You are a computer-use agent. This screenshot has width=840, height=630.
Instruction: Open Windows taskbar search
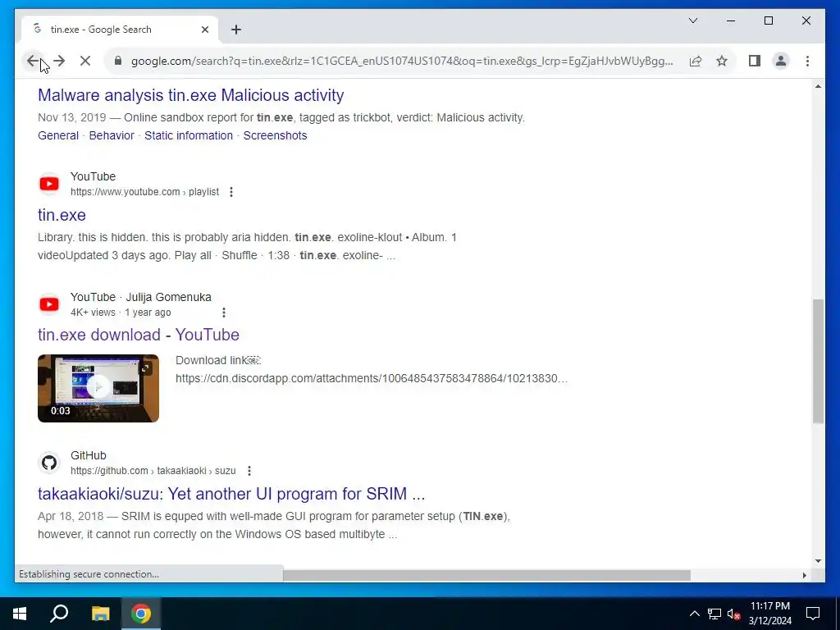(x=59, y=614)
